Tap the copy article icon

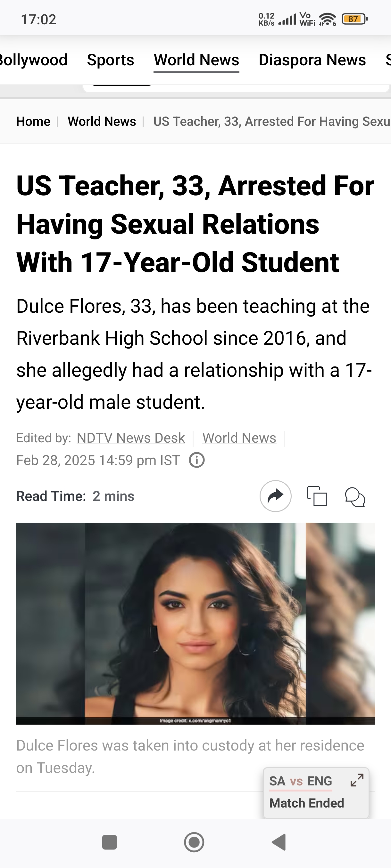point(316,496)
